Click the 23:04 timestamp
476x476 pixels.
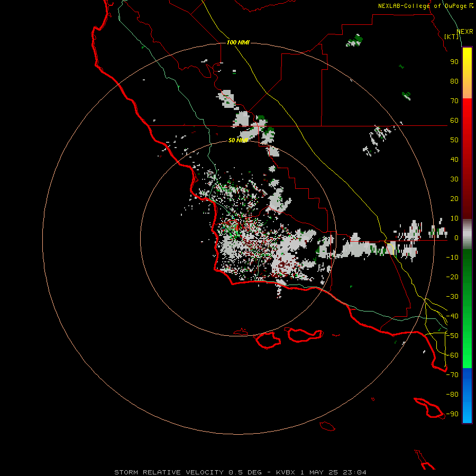(354, 472)
